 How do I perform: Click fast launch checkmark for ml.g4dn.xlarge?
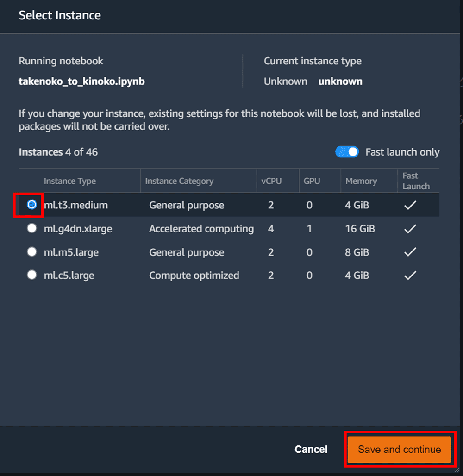(x=410, y=229)
